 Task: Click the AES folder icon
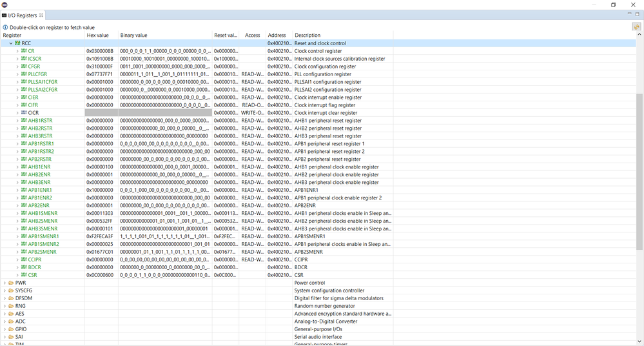click(11, 314)
